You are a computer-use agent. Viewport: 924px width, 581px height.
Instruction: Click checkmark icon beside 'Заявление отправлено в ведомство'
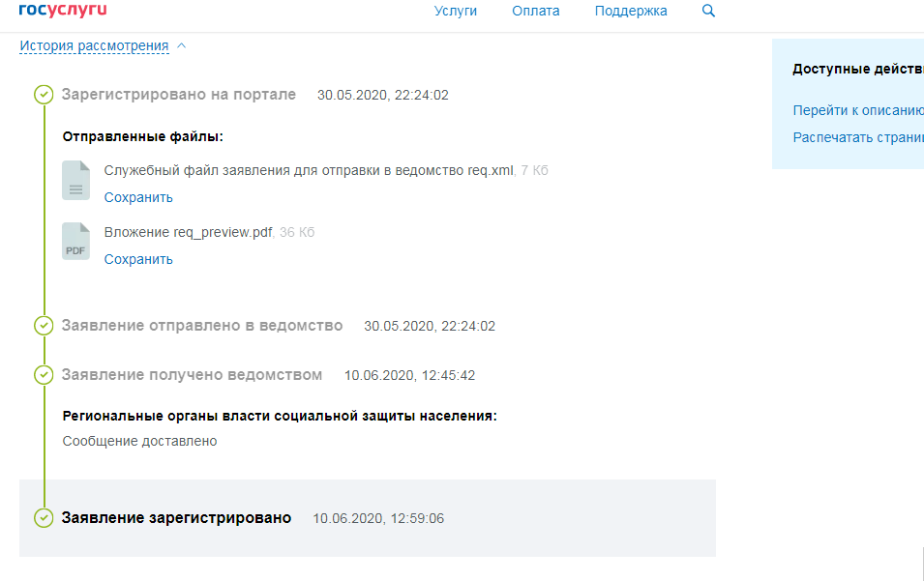point(44,326)
